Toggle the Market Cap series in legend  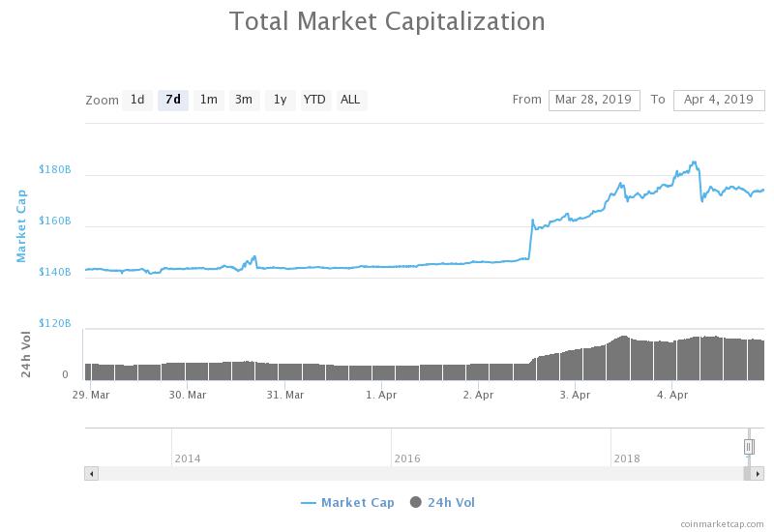(x=347, y=502)
